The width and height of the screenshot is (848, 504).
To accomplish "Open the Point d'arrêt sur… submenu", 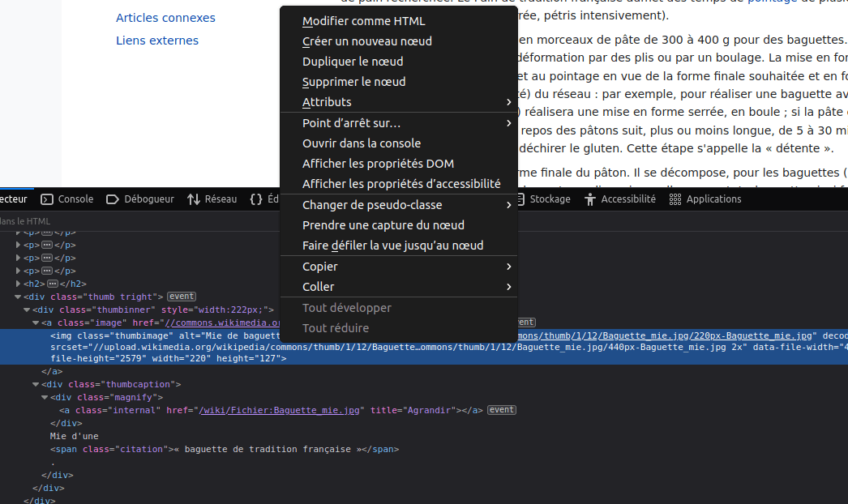I will [399, 123].
